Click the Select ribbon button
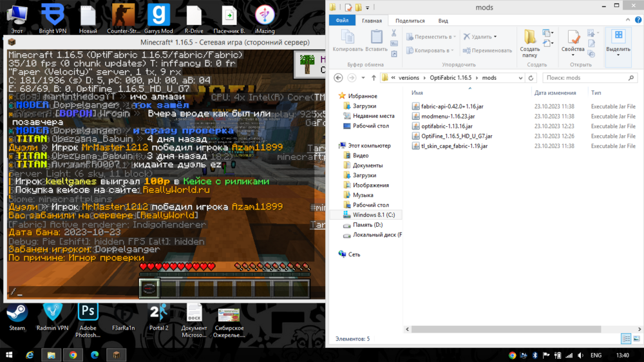This screenshot has width=644, height=362. (618, 43)
